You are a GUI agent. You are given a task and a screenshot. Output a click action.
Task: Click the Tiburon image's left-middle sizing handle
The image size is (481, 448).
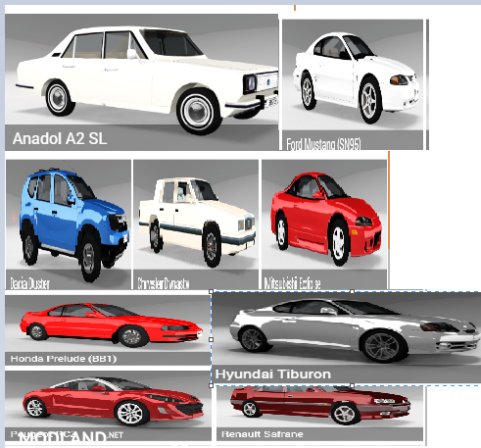click(x=212, y=339)
